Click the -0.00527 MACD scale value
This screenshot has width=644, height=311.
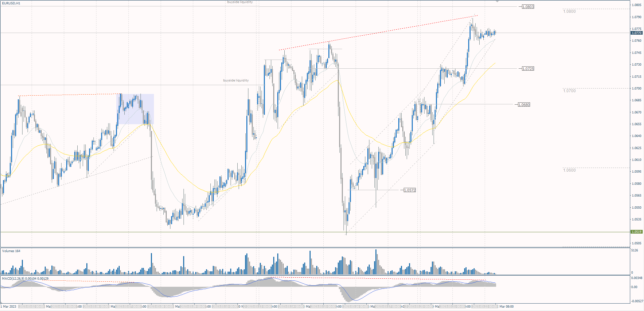click(x=637, y=301)
